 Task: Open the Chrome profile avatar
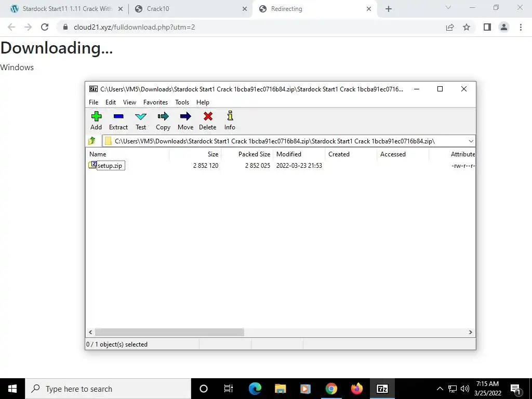click(504, 27)
